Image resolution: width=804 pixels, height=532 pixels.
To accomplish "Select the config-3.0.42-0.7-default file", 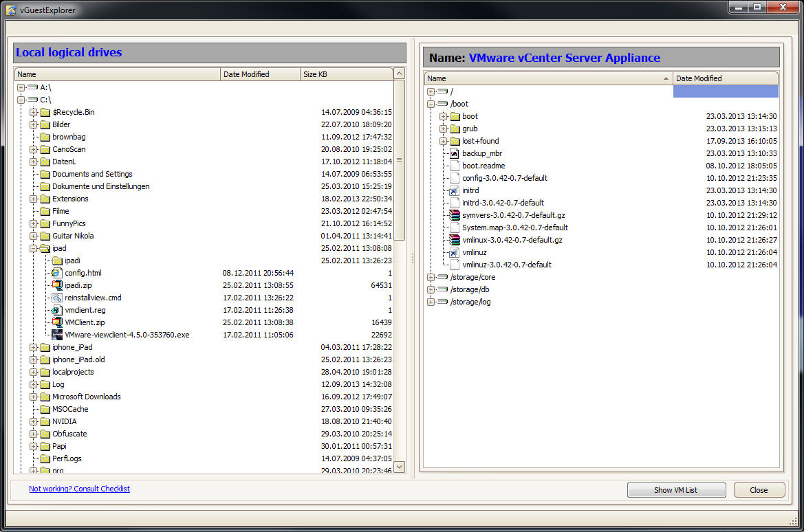I will pos(505,178).
